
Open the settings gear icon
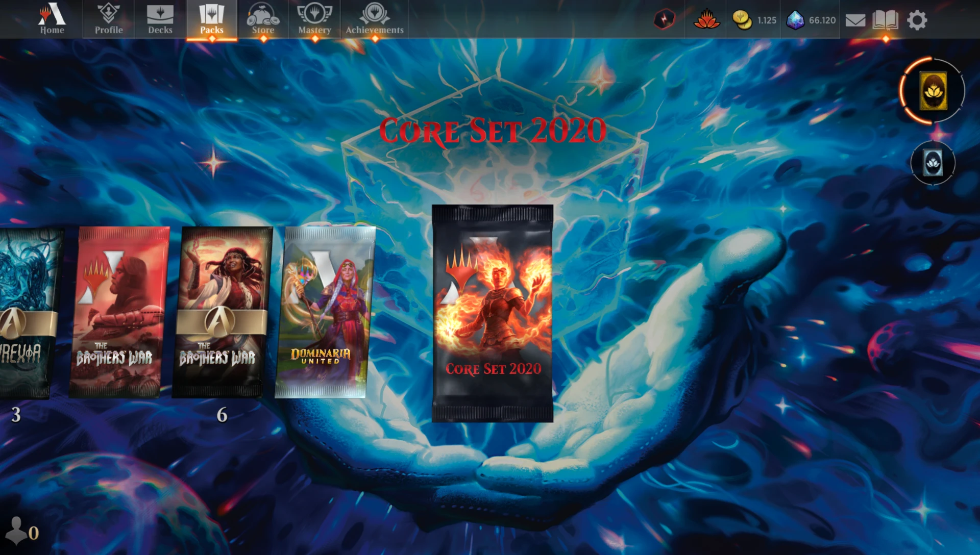click(917, 20)
